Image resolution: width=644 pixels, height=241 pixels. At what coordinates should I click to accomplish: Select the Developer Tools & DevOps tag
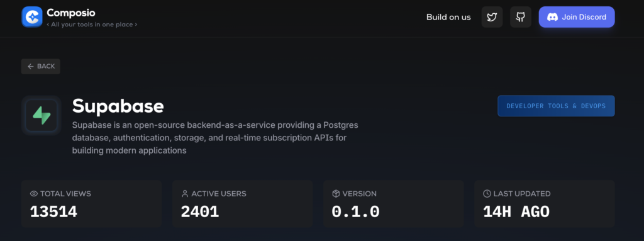click(556, 106)
